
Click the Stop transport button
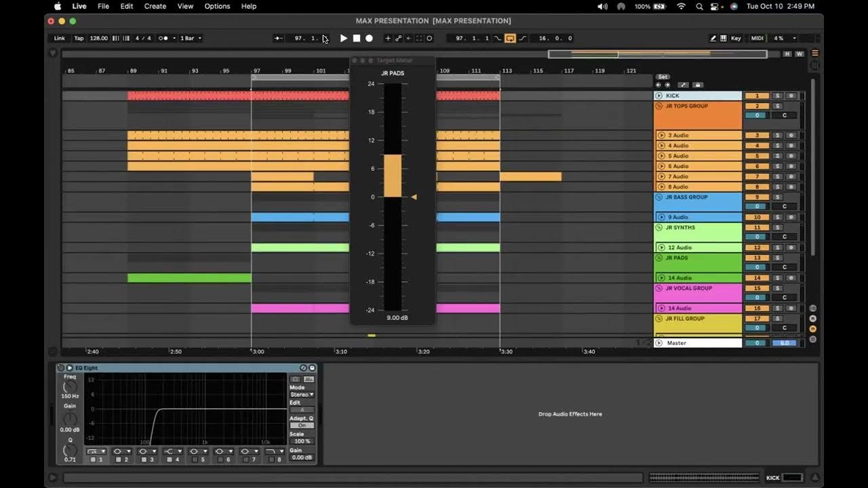coord(357,38)
